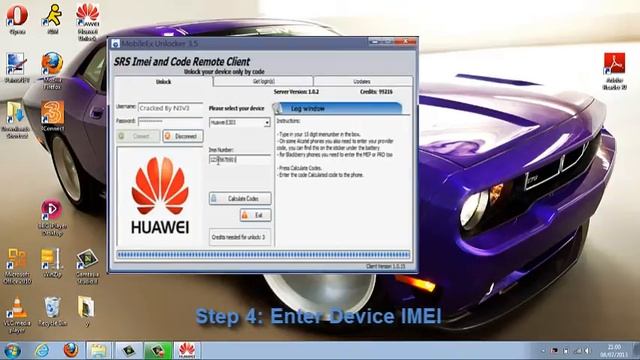
Task: Show hidden system tray icons arrow
Action: click(x=543, y=351)
